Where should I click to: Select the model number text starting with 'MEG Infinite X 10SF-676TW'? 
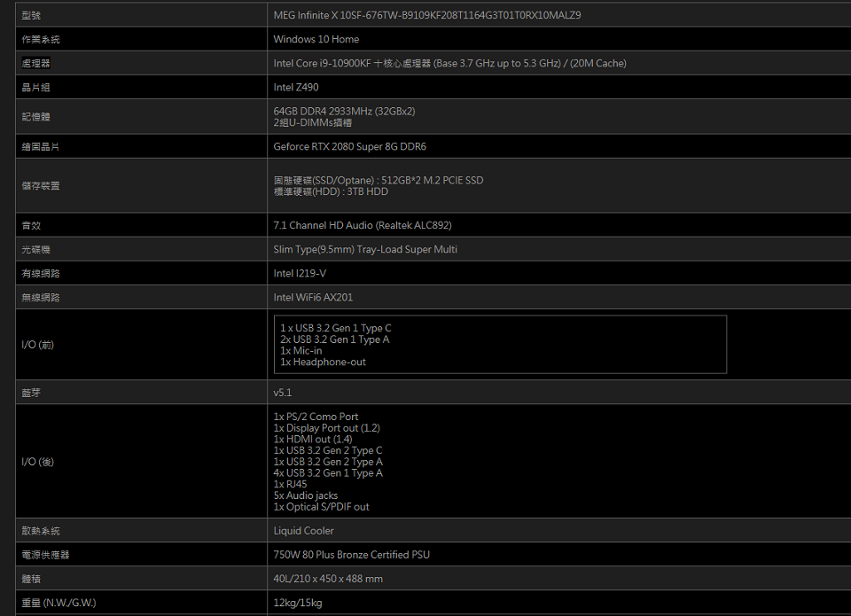click(426, 15)
